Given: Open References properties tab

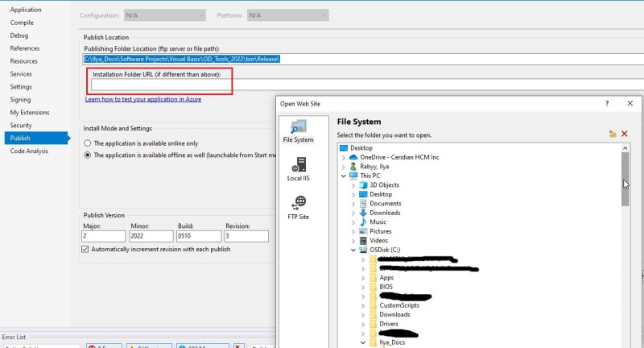Looking at the screenshot, I should click(x=25, y=48).
